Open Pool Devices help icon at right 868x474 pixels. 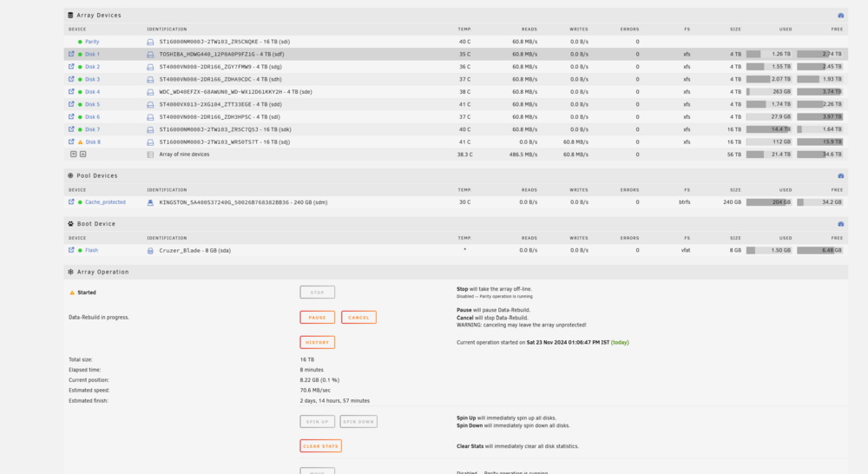pyautogui.click(x=840, y=175)
